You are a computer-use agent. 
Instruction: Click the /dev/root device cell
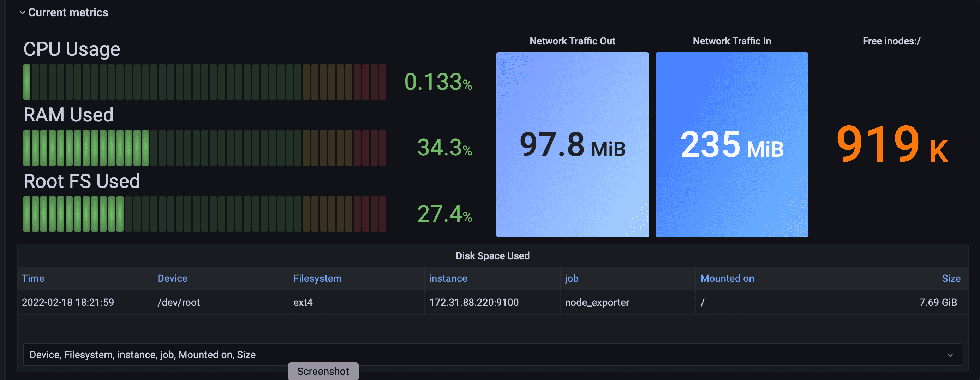click(178, 302)
